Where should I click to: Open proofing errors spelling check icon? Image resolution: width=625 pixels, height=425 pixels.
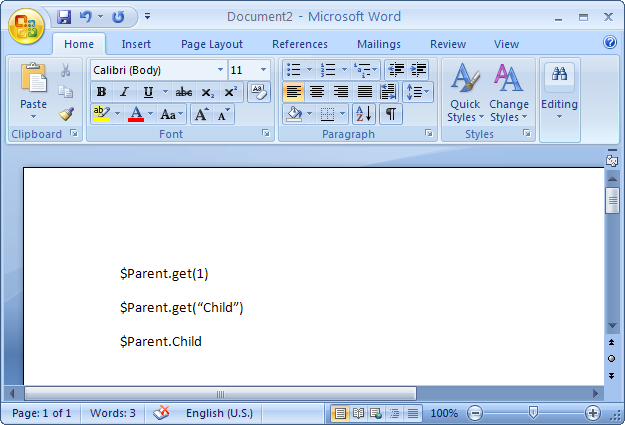[161, 413]
